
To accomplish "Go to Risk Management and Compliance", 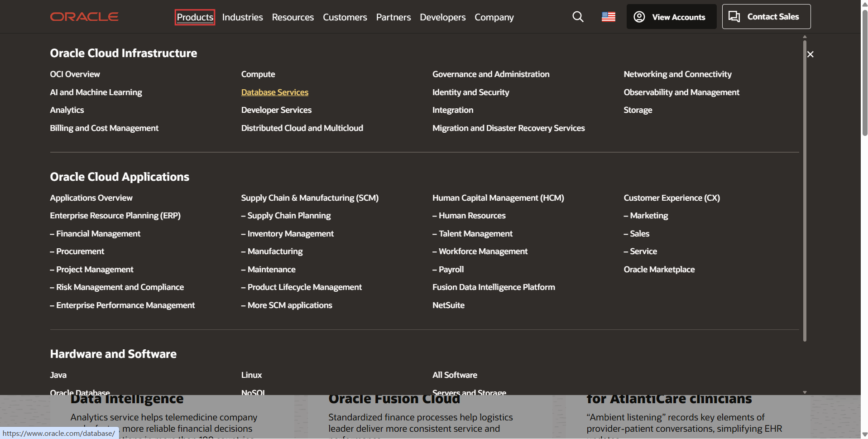I will click(117, 287).
